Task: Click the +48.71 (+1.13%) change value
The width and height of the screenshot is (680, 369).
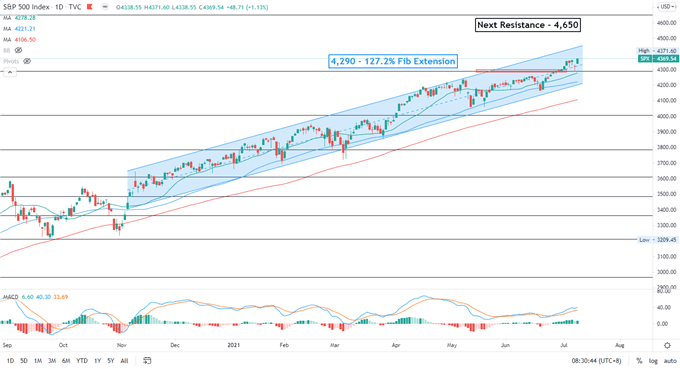Action: point(246,7)
